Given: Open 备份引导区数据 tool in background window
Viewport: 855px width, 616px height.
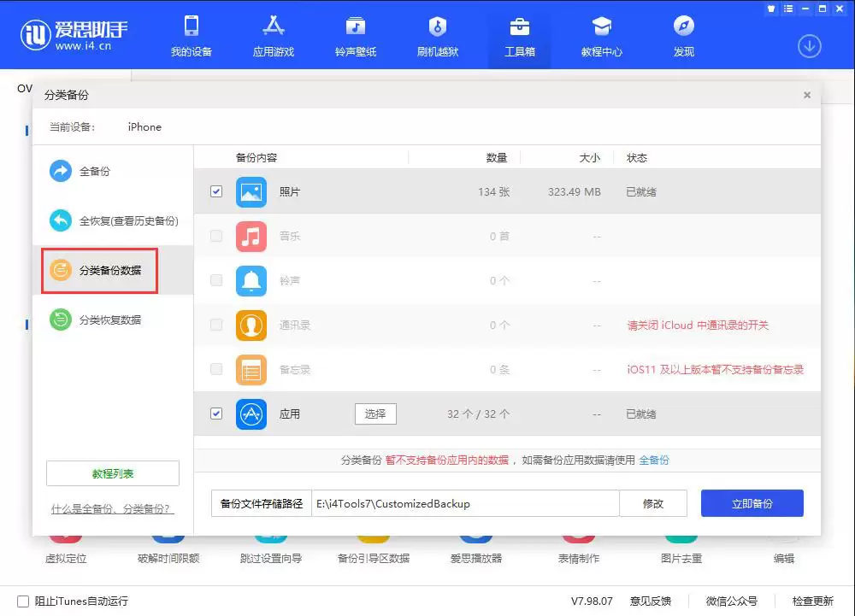Looking at the screenshot, I should (374, 549).
